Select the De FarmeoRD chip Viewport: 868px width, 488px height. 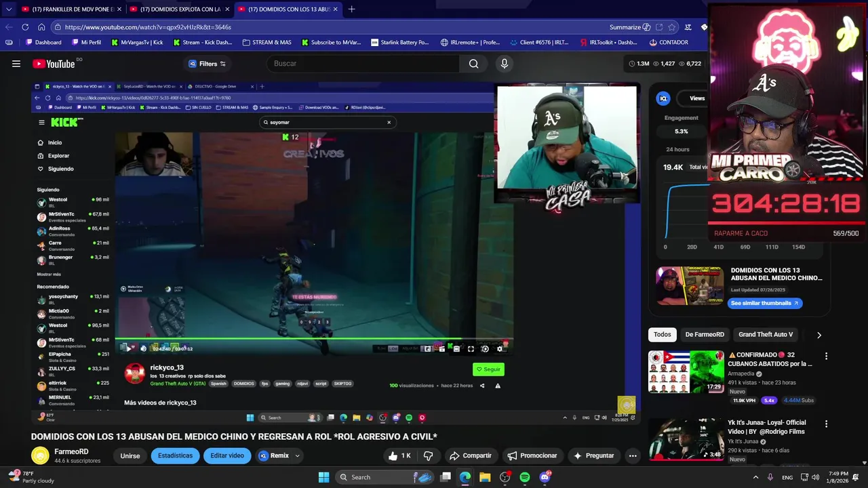coord(705,335)
